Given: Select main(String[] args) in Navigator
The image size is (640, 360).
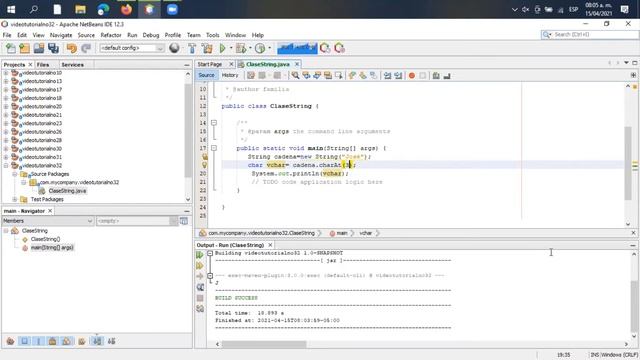Looking at the screenshot, I should [x=52, y=248].
